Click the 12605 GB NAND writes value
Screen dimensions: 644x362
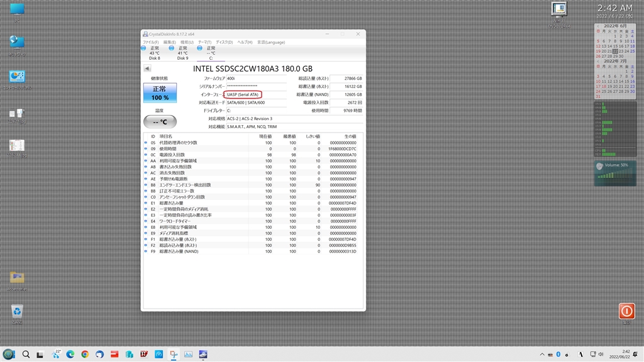(x=347, y=94)
